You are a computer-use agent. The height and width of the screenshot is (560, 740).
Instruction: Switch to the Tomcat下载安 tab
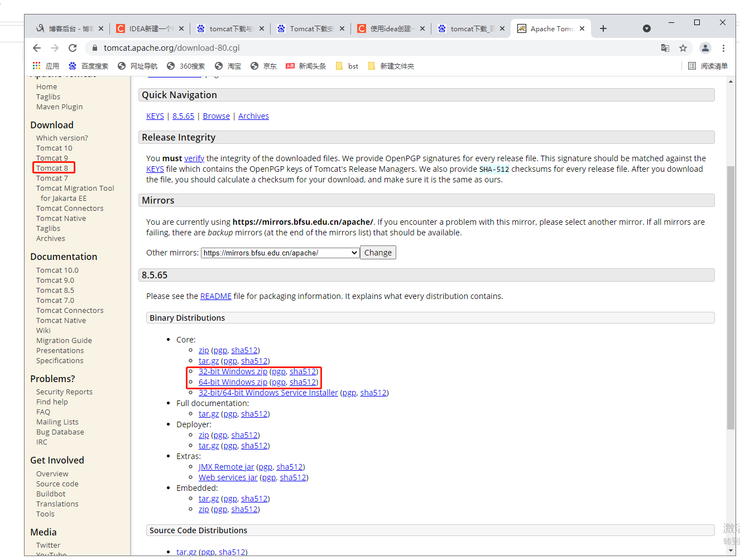(305, 28)
